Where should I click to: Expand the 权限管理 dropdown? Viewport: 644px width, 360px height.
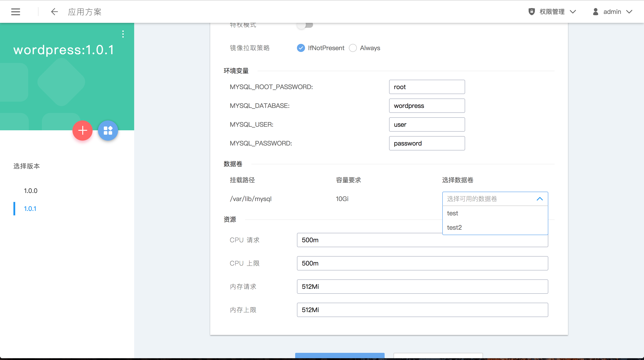[x=573, y=11]
